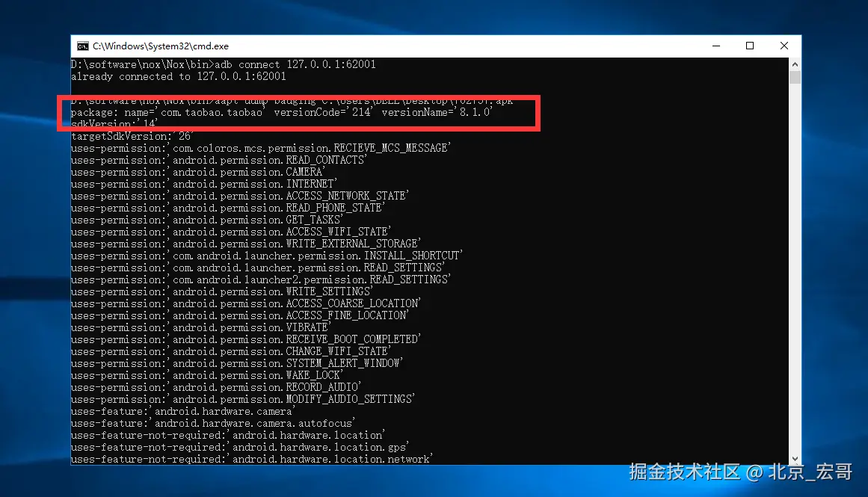The width and height of the screenshot is (868, 497).
Task: Click the ACCESS_WIFI_STATE permission line
Action: point(231,232)
